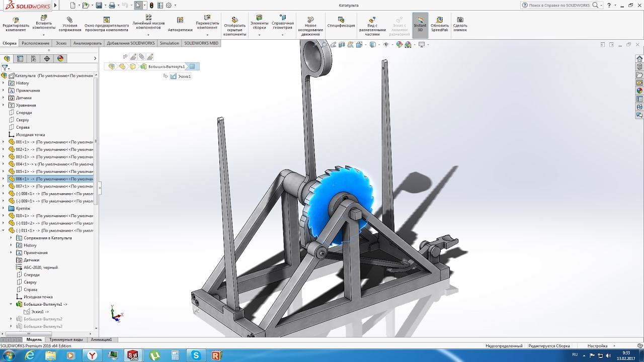Open Вставить компоненты tool
Screen dimensions: 644x362
[x=44, y=22]
